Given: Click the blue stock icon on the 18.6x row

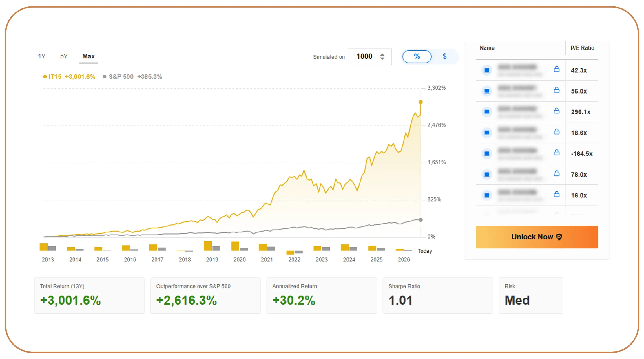Looking at the screenshot, I should (487, 133).
